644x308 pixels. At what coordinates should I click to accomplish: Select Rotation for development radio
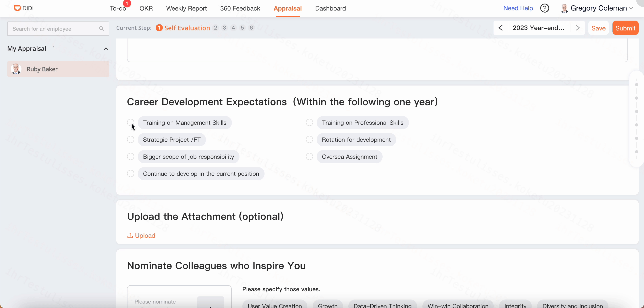(309, 139)
